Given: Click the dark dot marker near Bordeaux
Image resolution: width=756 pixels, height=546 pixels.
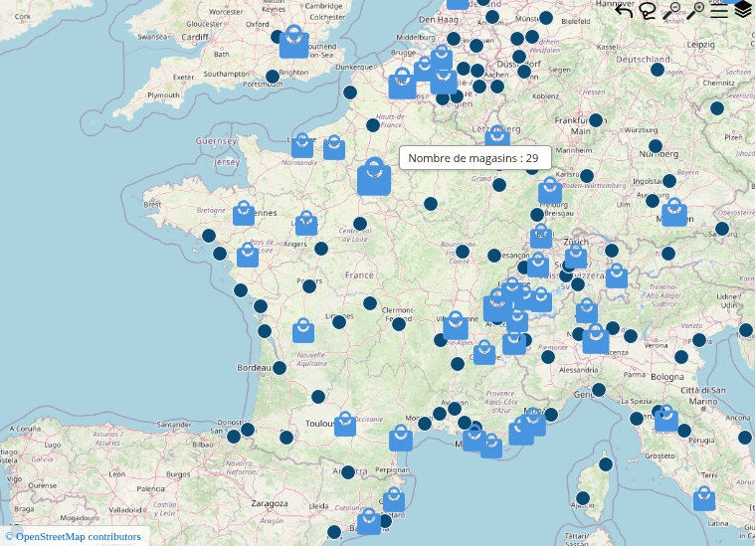Looking at the screenshot, I should (280, 368).
